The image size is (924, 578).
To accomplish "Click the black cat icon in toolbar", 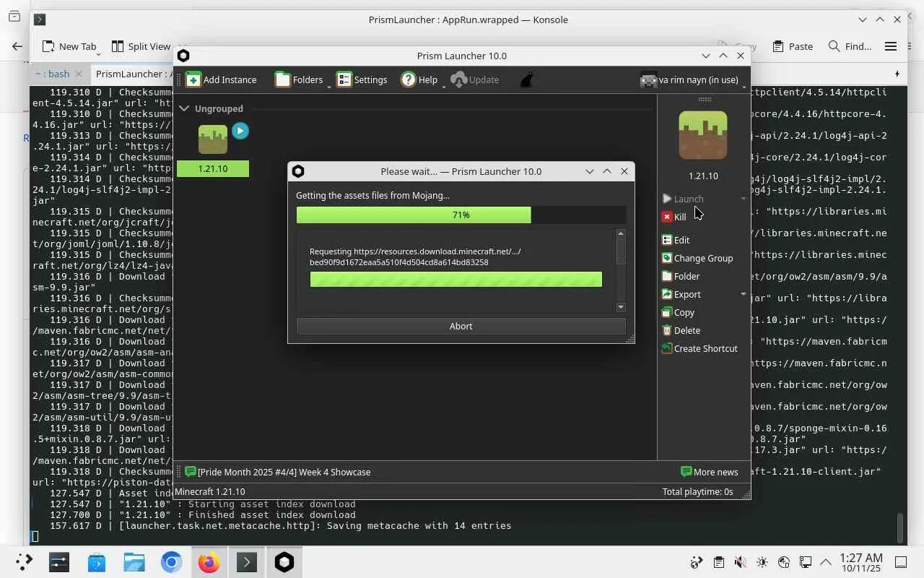I will pos(526,79).
